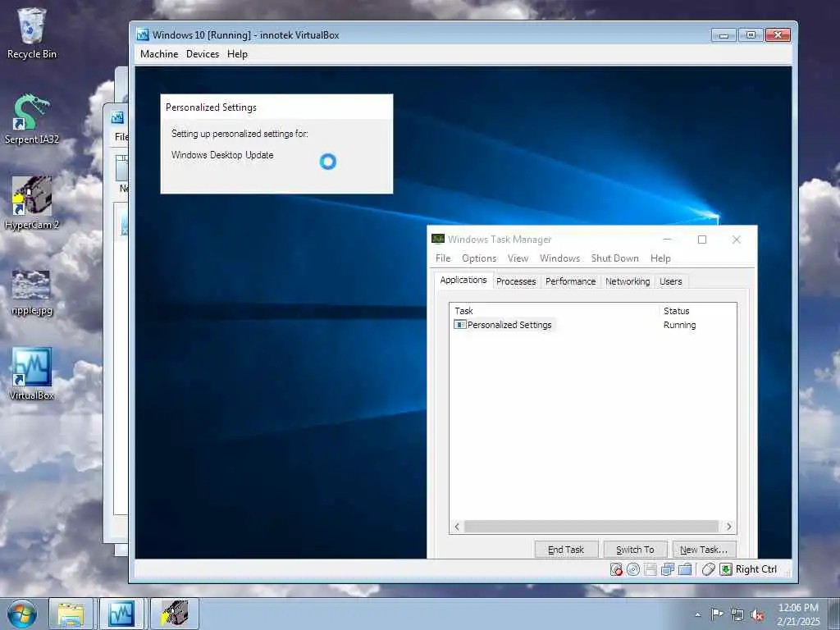Viewport: 840px width, 630px height.
Task: Minimize the Windows Task Manager window
Action: [668, 240]
